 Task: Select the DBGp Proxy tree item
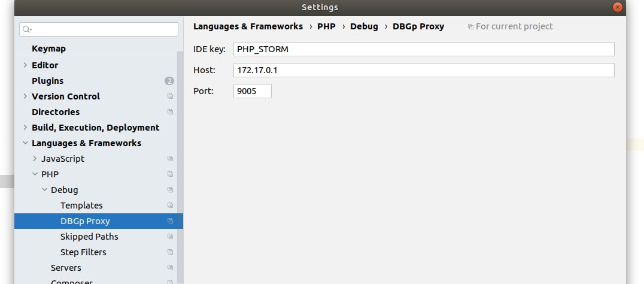pyautogui.click(x=99, y=221)
